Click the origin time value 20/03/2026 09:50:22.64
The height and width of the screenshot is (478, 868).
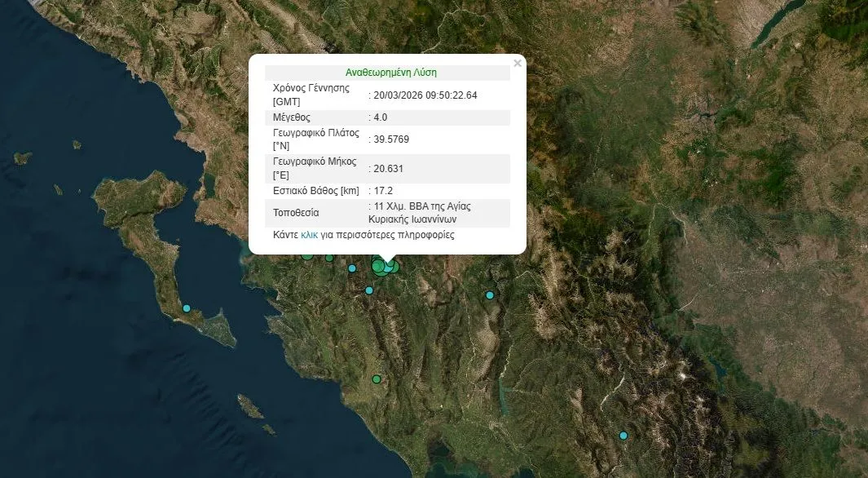425,95
